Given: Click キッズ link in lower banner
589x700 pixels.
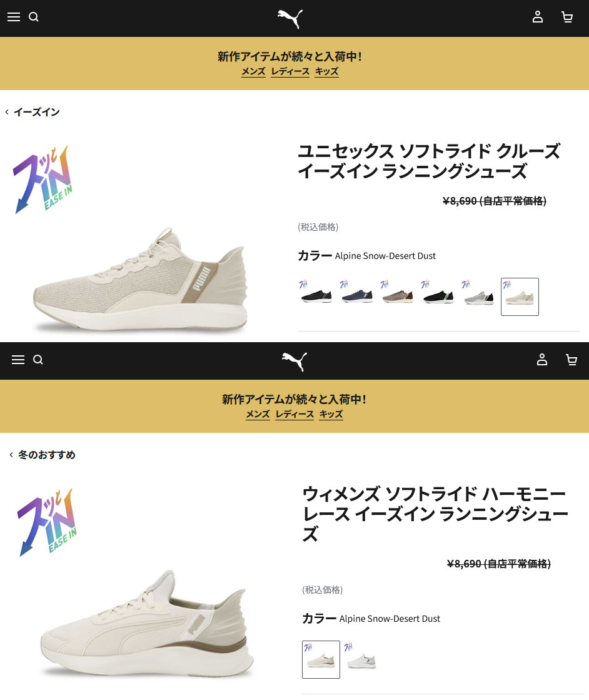Looking at the screenshot, I should 331,414.
